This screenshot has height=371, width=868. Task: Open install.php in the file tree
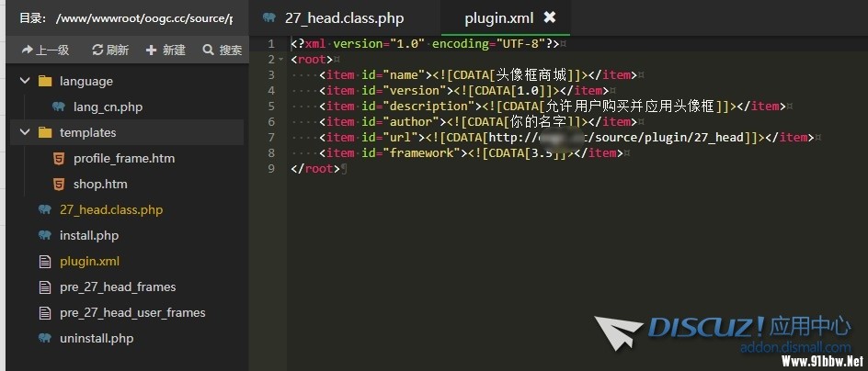click(89, 235)
